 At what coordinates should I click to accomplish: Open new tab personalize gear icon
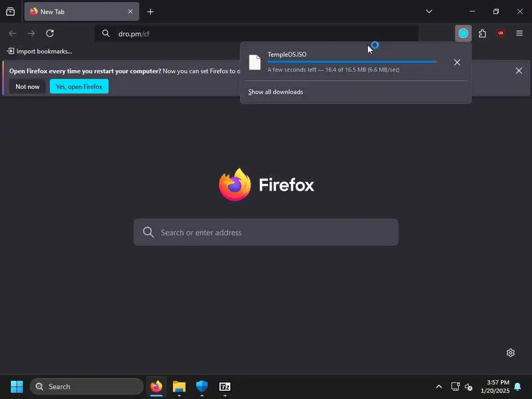coord(511,353)
